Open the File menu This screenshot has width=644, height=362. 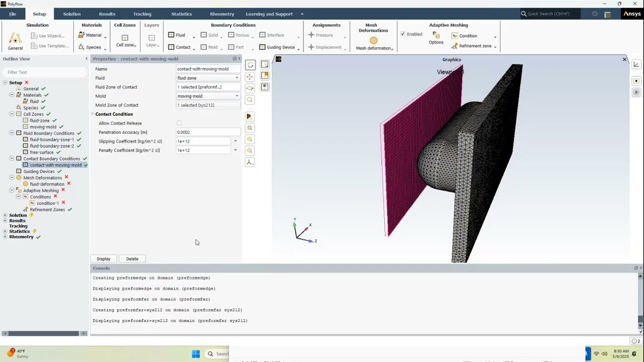[13, 14]
